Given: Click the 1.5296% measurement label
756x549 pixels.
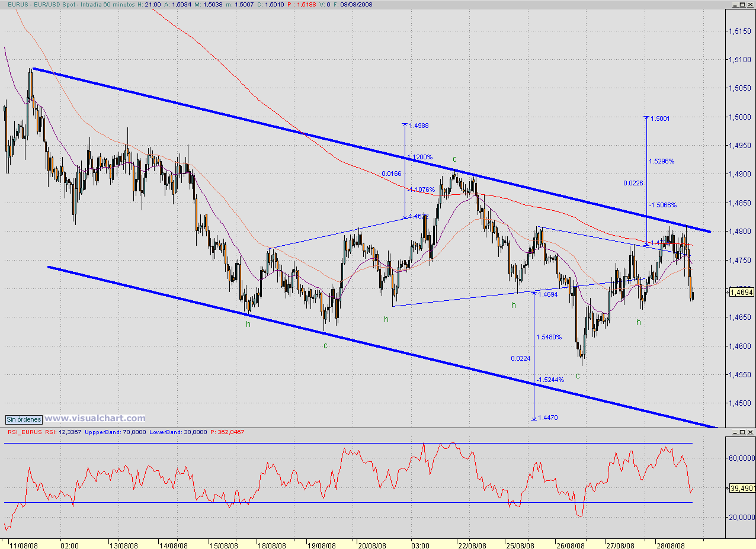Looking at the screenshot, I should click(x=661, y=161).
